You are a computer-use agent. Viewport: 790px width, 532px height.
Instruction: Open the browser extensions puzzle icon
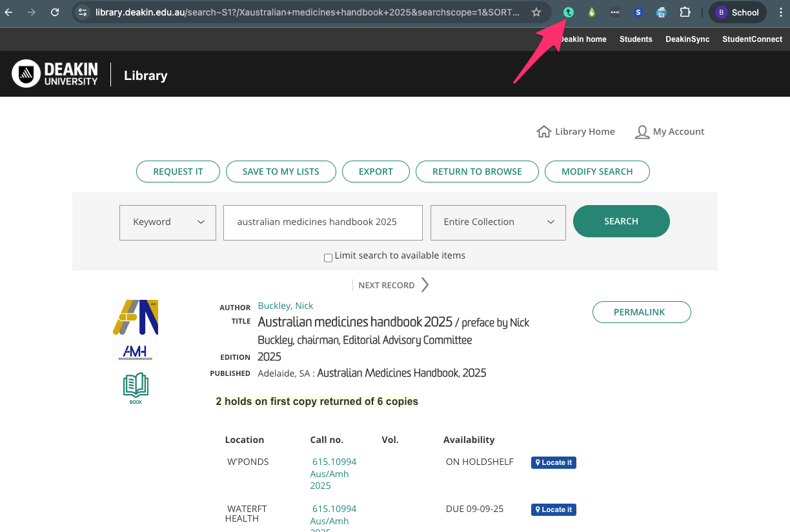(685, 12)
